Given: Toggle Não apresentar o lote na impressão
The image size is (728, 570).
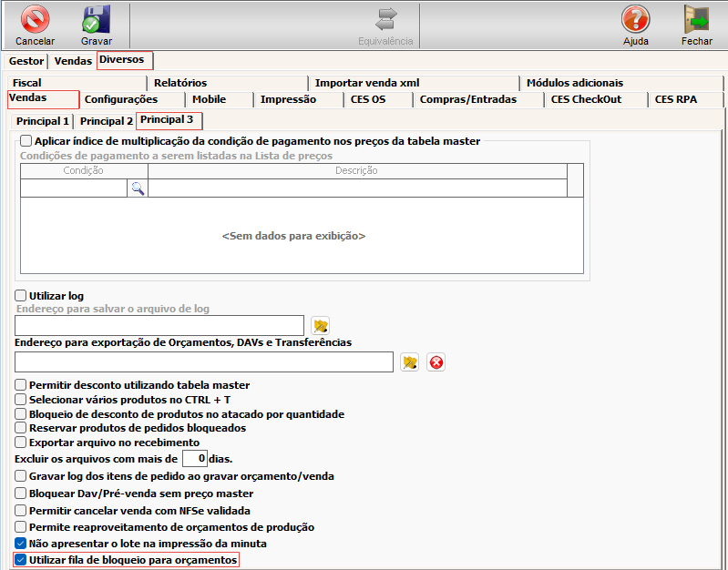Looking at the screenshot, I should click(22, 544).
